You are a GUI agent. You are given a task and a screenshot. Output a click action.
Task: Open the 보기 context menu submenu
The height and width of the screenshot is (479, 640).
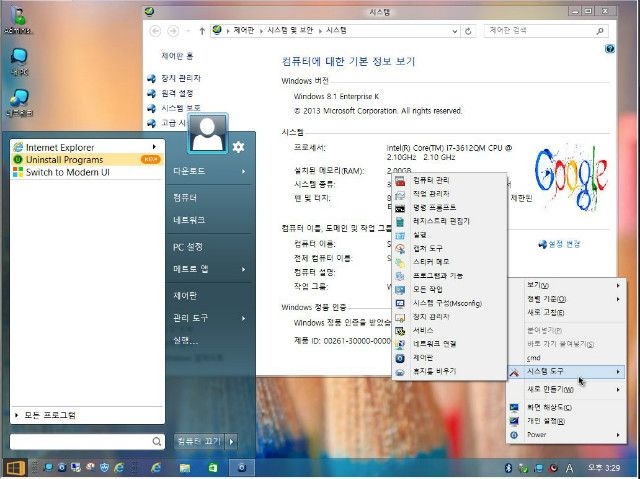click(x=567, y=285)
